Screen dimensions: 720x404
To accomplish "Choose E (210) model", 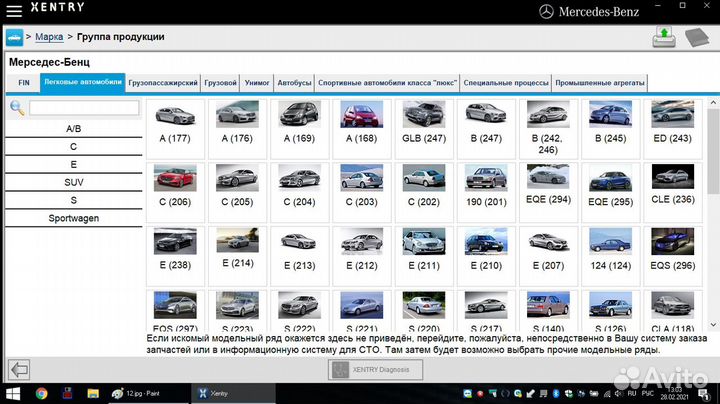I will (486, 256).
